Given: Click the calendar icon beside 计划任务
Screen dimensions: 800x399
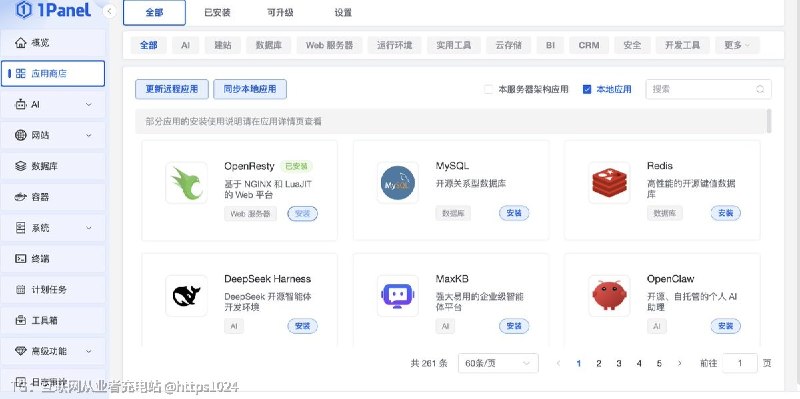Looking at the screenshot, I should pyautogui.click(x=20, y=289).
